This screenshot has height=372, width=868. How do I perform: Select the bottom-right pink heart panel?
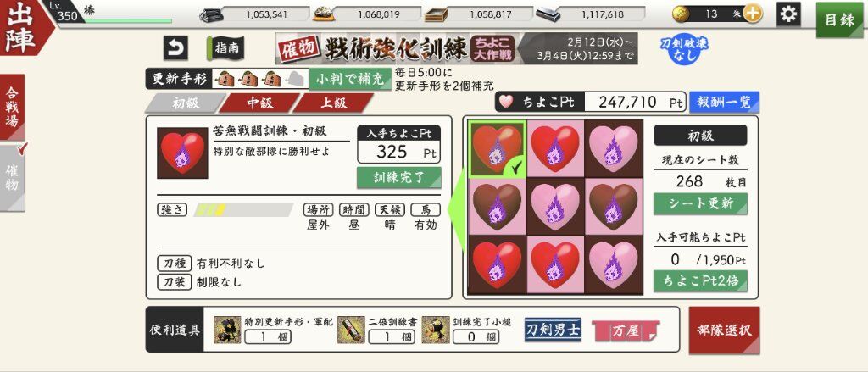pos(614,265)
